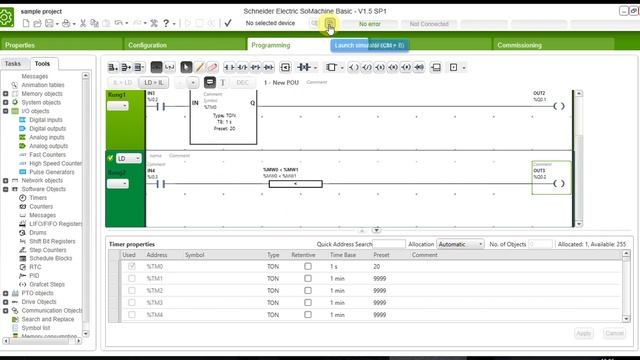Image resolution: width=640 pixels, height=360 pixels.
Task: Click the Apply button
Action: pos(583,333)
